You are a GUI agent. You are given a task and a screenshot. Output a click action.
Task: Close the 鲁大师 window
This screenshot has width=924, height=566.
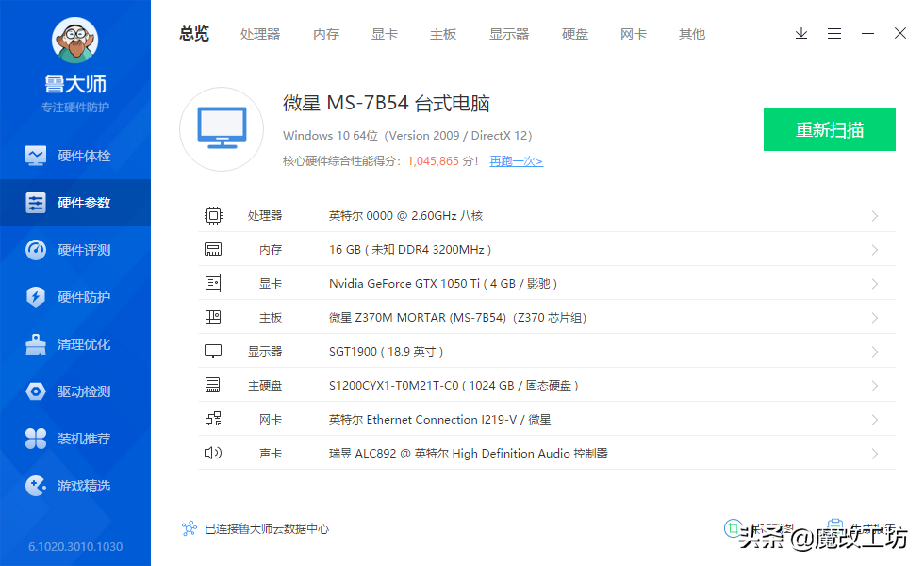click(899, 33)
